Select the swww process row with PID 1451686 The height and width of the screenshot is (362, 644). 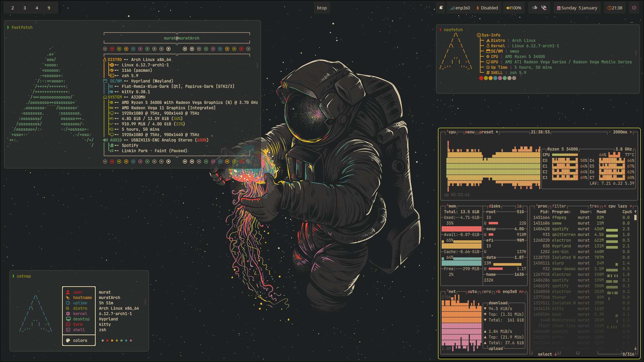pos(582,223)
